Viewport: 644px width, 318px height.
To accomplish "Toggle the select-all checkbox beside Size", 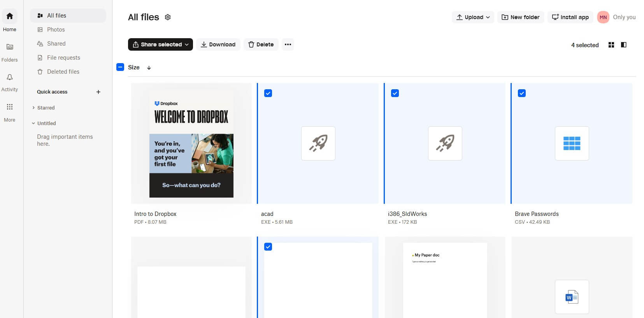I will click(120, 67).
